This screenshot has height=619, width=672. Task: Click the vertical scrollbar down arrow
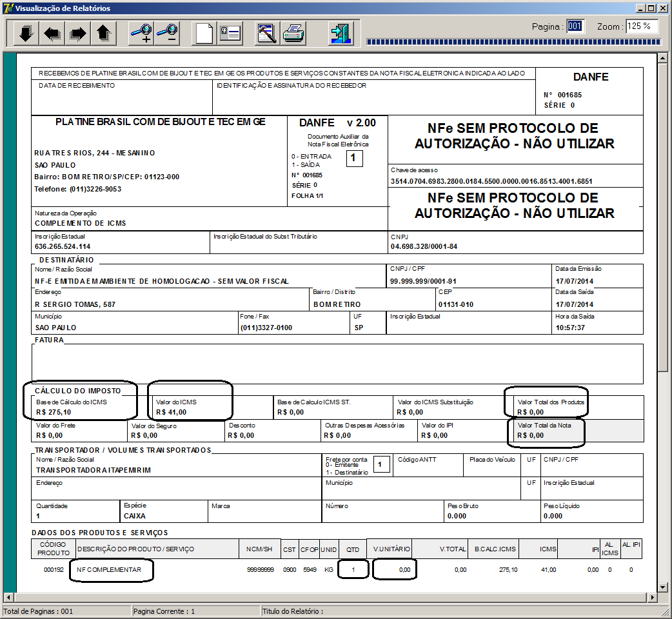pos(662,587)
